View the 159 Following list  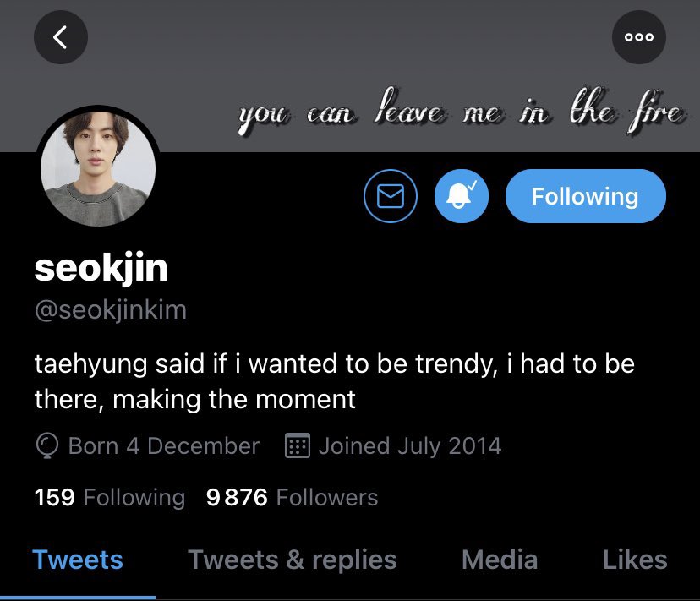pos(110,497)
